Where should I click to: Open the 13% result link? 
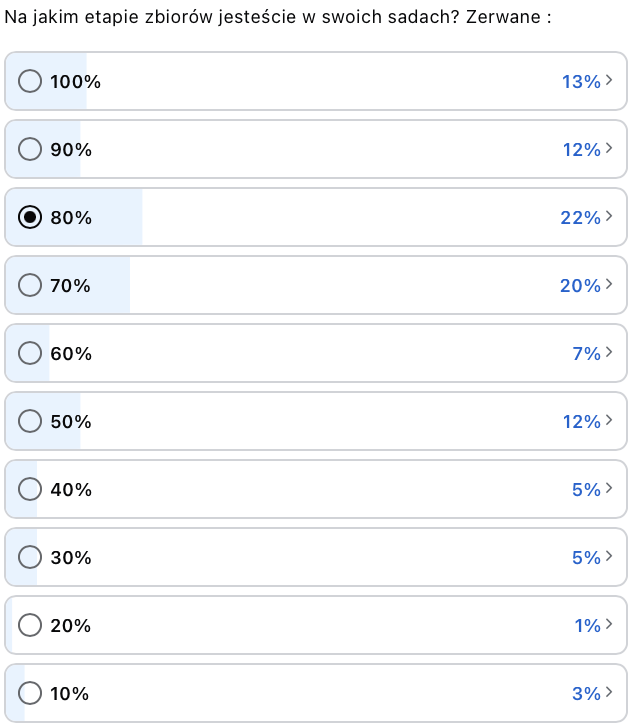pyautogui.click(x=580, y=81)
